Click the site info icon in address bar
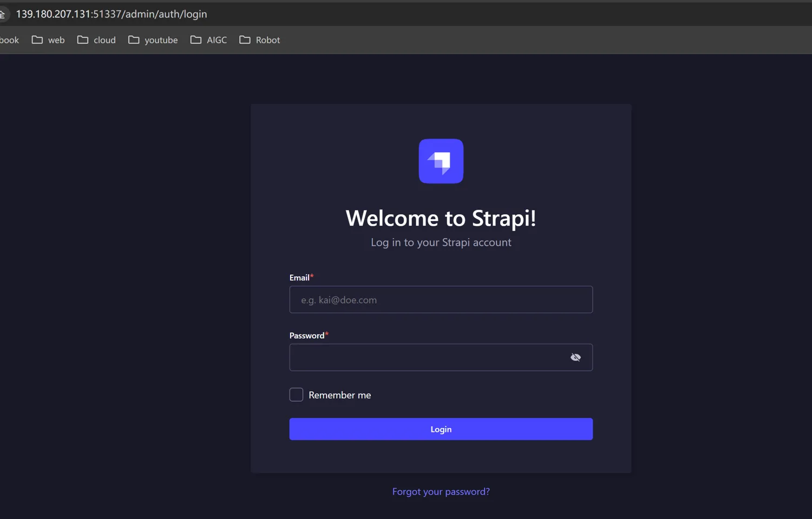This screenshot has height=519, width=812. 2,14
